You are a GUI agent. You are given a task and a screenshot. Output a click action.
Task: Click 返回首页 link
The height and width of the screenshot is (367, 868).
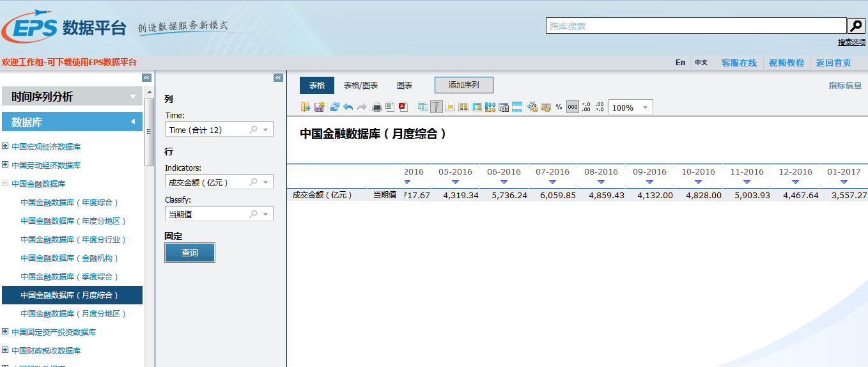833,63
